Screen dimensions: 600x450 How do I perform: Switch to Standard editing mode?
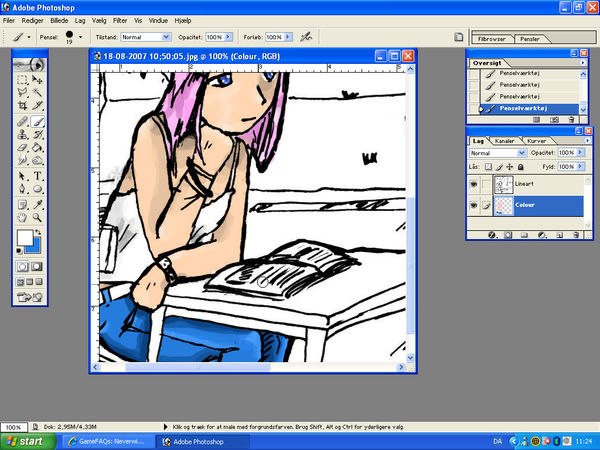[23, 266]
